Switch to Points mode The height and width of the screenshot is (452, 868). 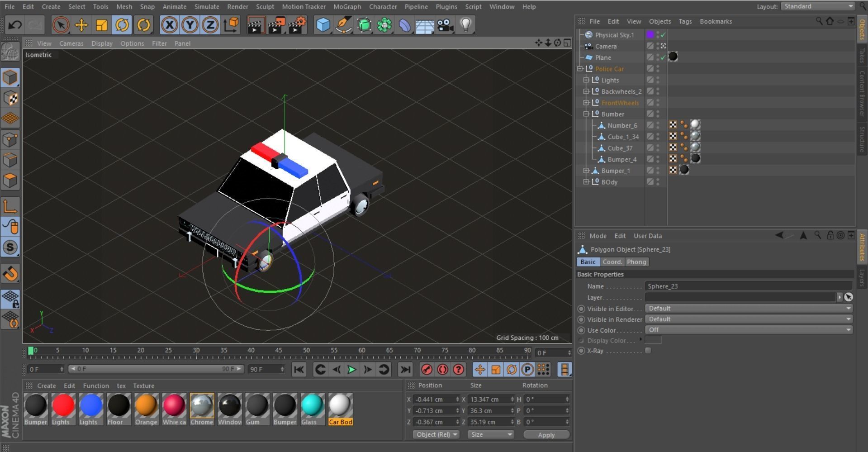point(10,139)
